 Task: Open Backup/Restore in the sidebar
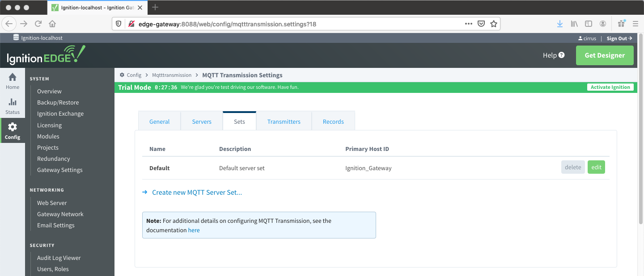[x=58, y=102]
